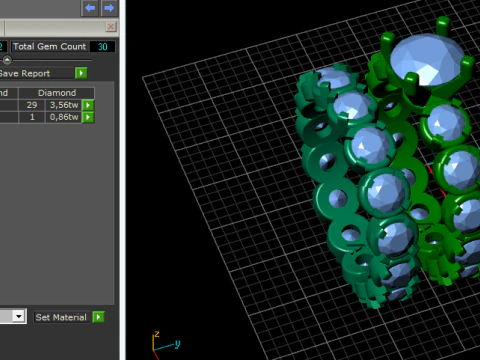Click green arrow beside Save Report
This screenshot has height=360, width=480.
coord(81,73)
